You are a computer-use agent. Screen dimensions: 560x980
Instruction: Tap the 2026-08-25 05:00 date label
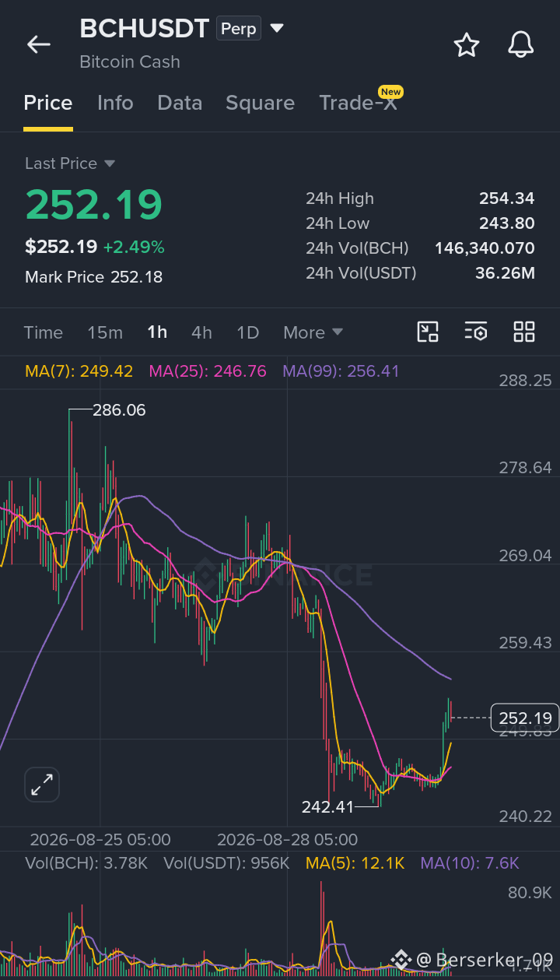(x=100, y=840)
